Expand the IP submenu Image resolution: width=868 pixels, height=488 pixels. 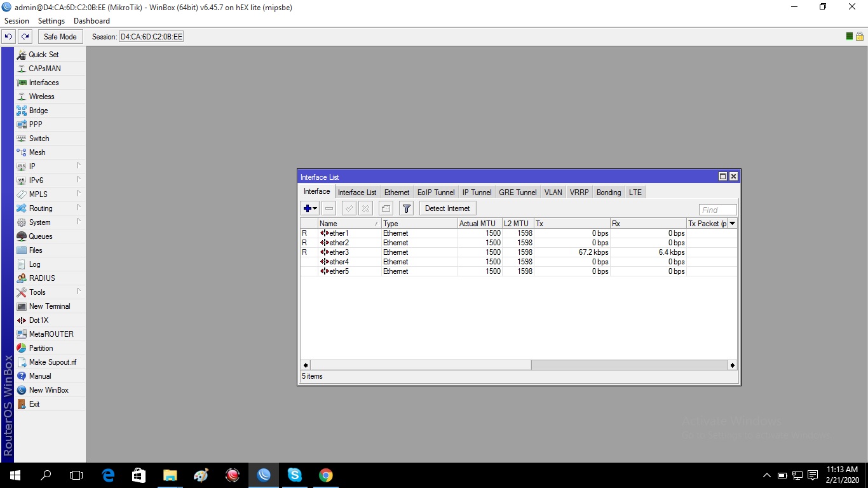50,166
